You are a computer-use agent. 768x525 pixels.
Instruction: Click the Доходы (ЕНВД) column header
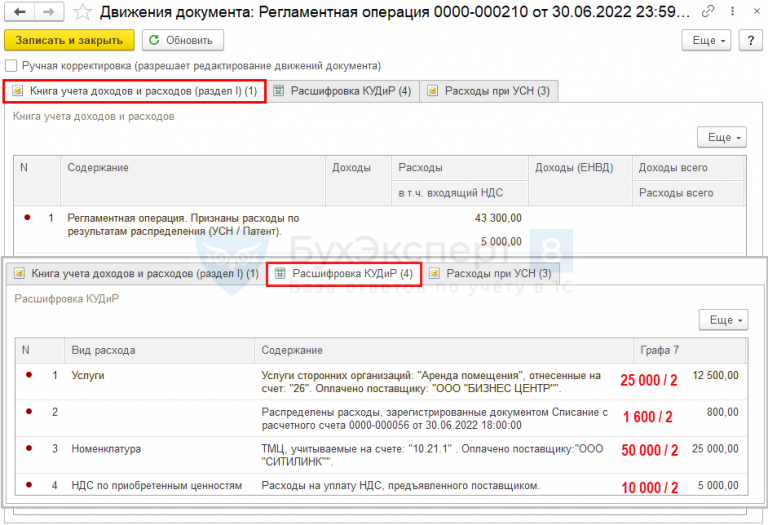pyautogui.click(x=580, y=180)
